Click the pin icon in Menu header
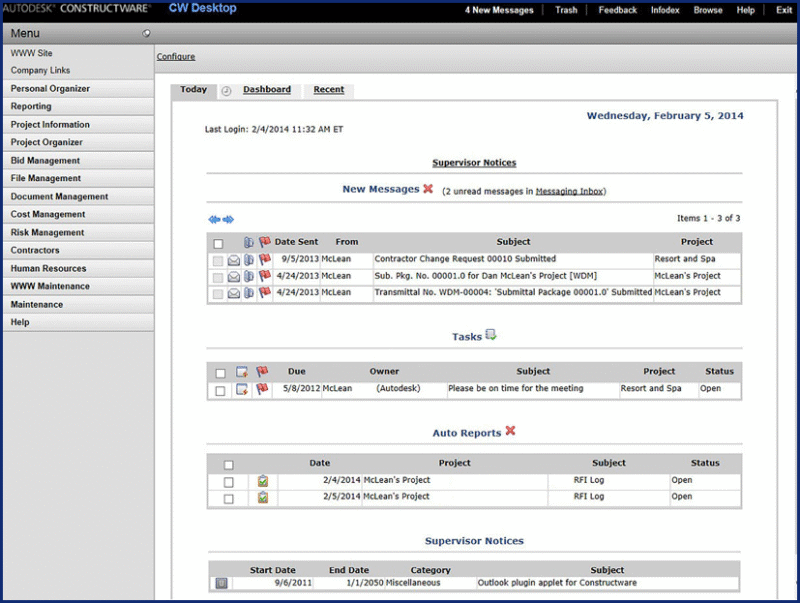This screenshot has width=800, height=603. [x=146, y=33]
